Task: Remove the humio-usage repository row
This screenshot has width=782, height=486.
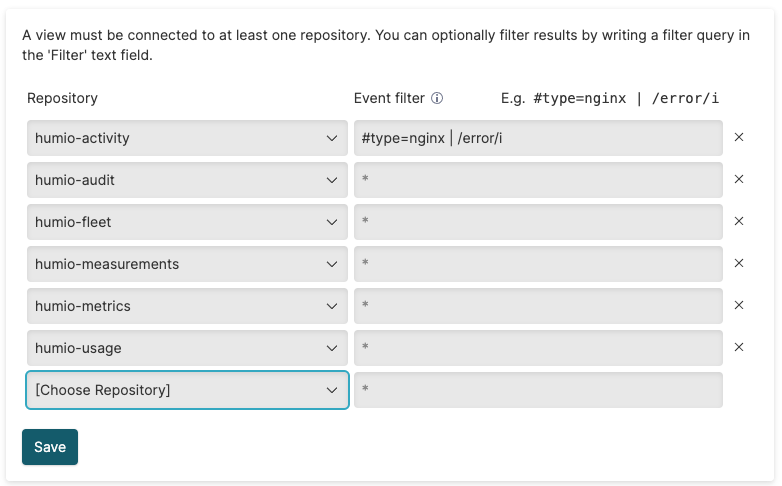Action: point(739,348)
